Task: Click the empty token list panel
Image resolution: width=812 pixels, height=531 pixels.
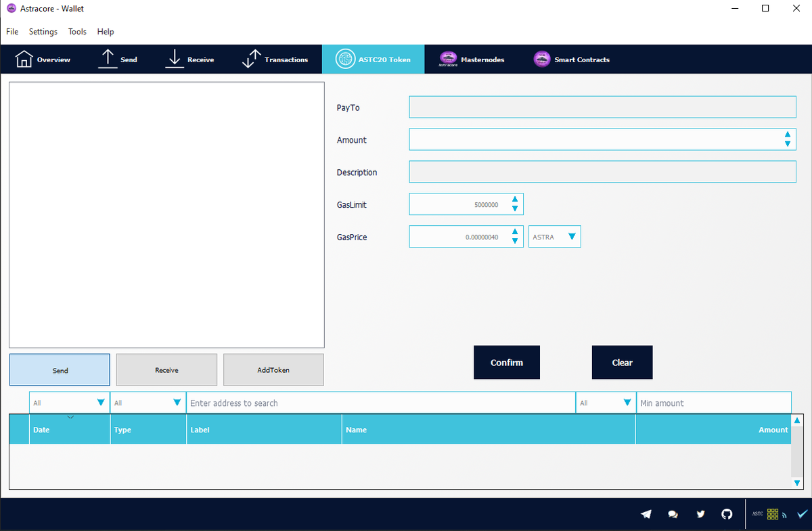Action: point(166,214)
